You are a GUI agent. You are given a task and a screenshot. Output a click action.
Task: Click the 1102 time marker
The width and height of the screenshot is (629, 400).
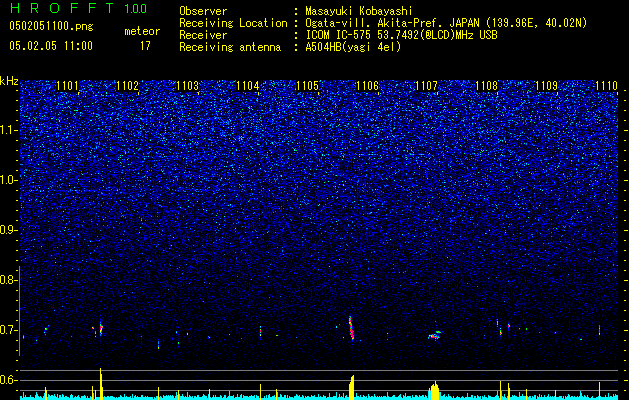pos(127,86)
